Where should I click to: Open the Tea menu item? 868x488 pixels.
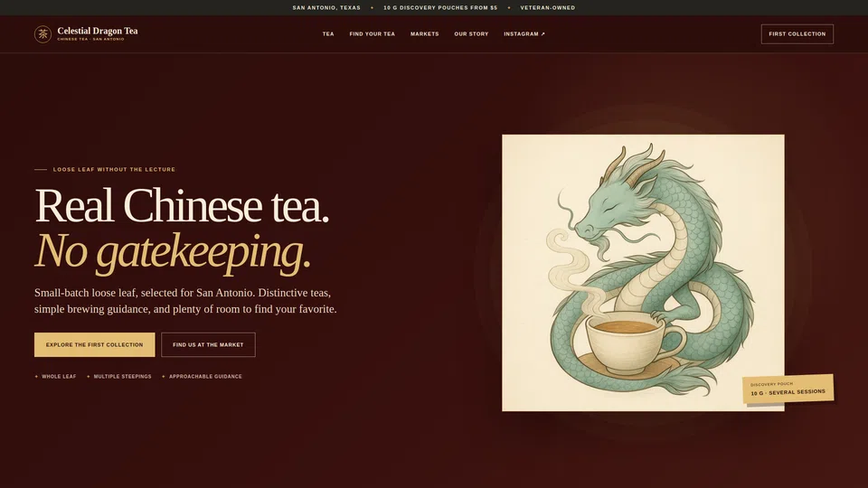pyautogui.click(x=328, y=33)
